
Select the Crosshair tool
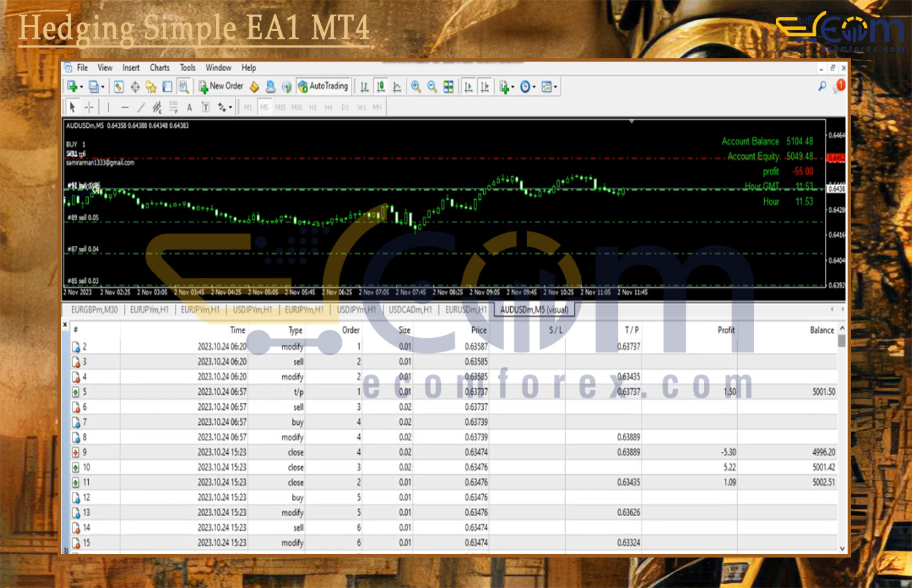[89, 107]
